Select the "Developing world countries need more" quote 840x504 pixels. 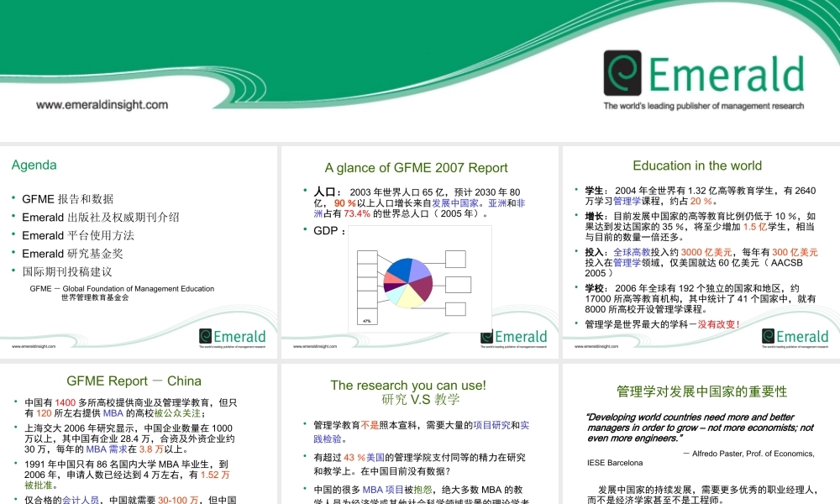pos(701,428)
